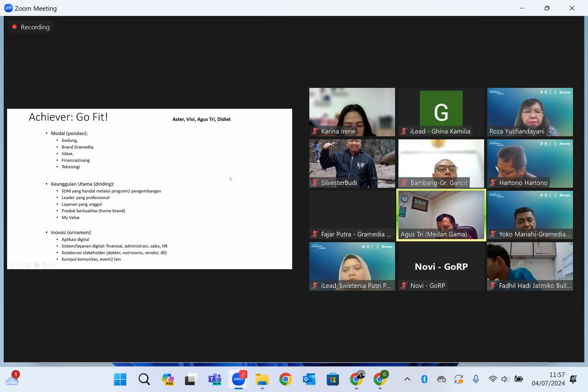588x392 pixels.
Task: Click iLead_Swietenia Putri's muted microphone icon
Action: coord(315,285)
